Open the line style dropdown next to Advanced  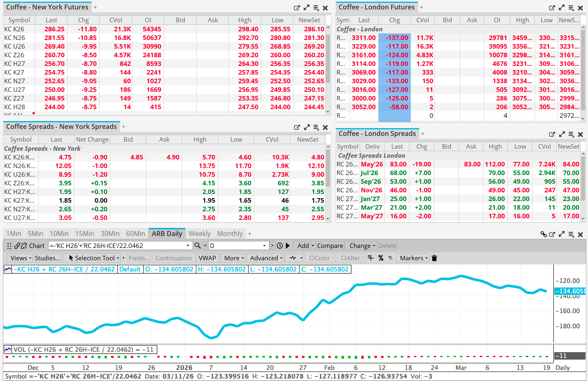pyautogui.click(x=295, y=258)
